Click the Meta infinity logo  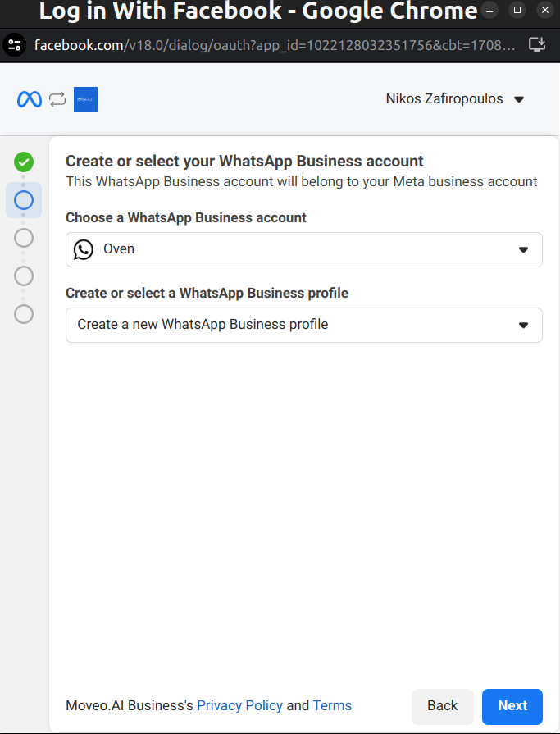point(30,99)
